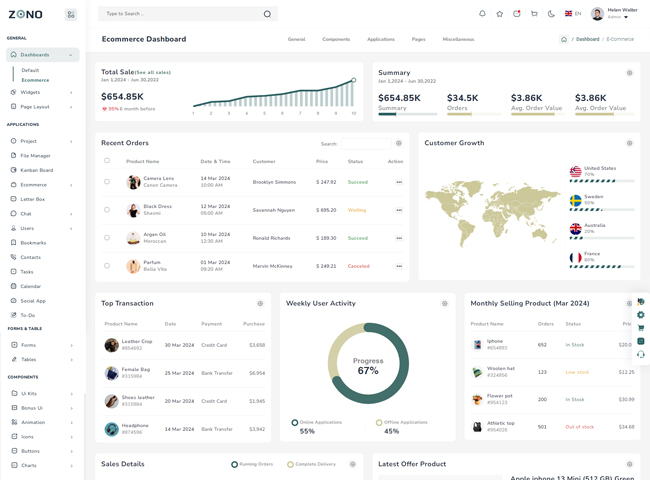
Task: Check the Black Dress order checkbox
Action: click(107, 210)
